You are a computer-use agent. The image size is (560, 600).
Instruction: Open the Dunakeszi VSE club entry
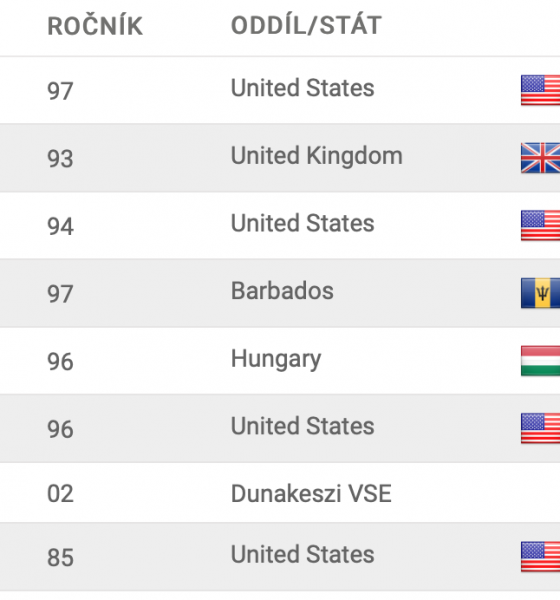[311, 494]
